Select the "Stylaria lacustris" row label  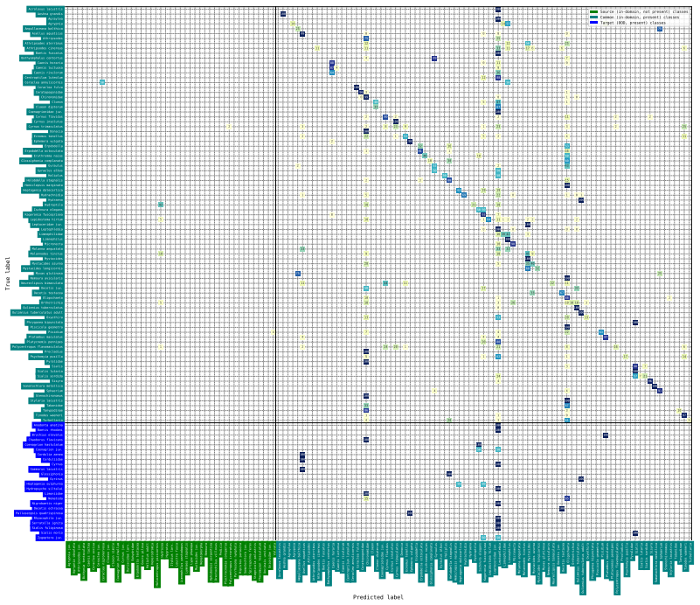pyautogui.click(x=47, y=400)
